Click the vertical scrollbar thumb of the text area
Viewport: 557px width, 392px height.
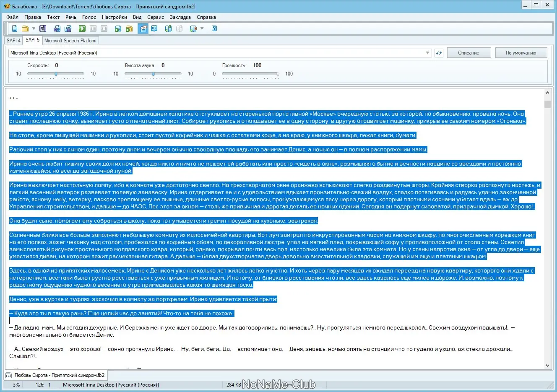pyautogui.click(x=547, y=104)
